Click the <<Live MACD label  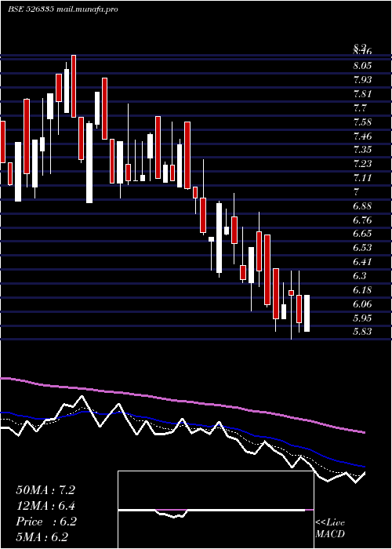(x=330, y=528)
